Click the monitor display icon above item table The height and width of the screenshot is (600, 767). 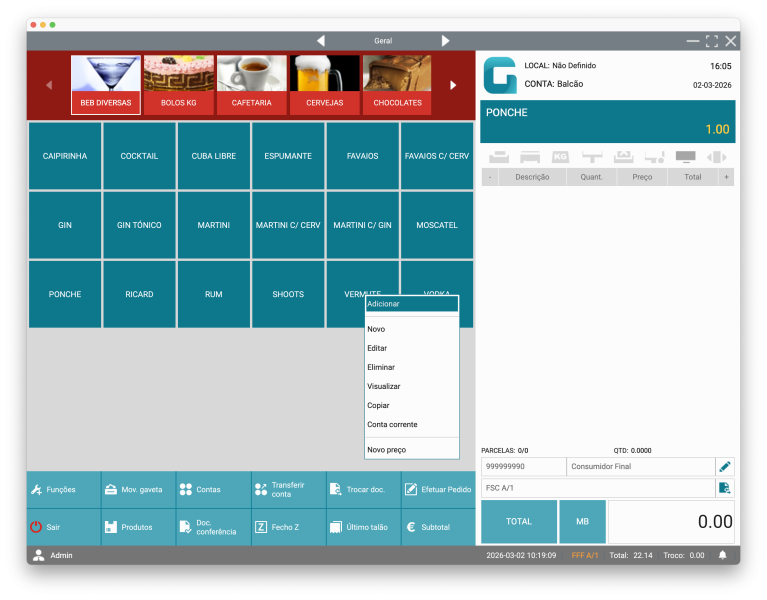(x=685, y=157)
